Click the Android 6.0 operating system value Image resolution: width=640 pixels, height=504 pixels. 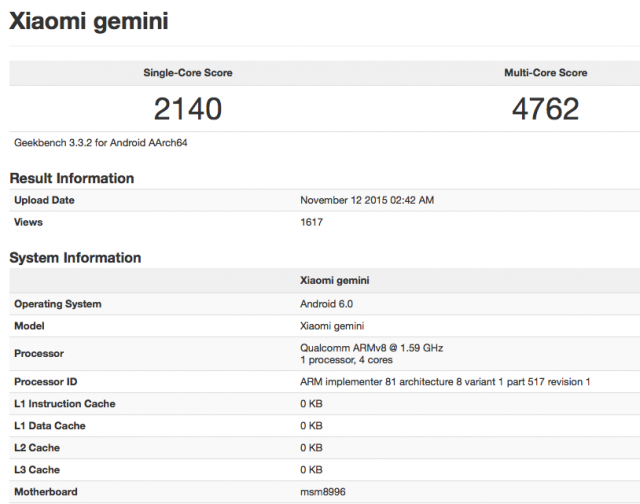329,304
